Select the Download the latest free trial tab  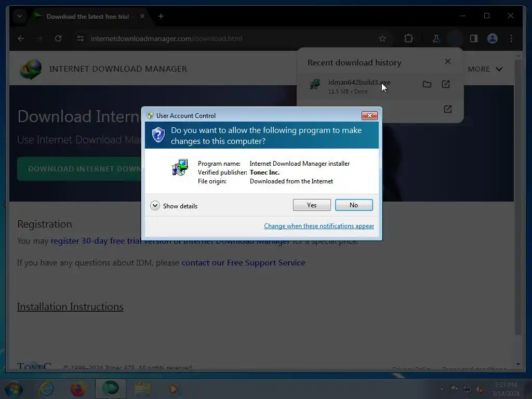coord(87,16)
